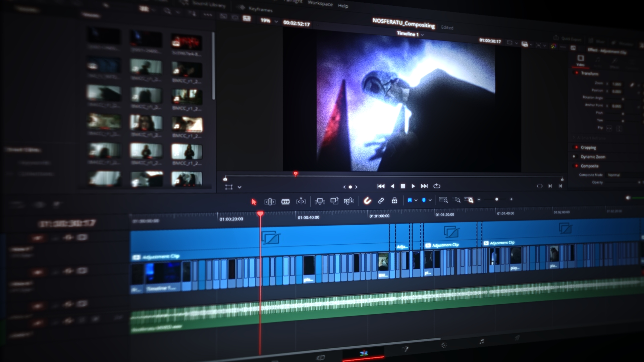Expand the Dynamic Zoom section header
Screen dimensions: 644x362
pyautogui.click(x=593, y=157)
